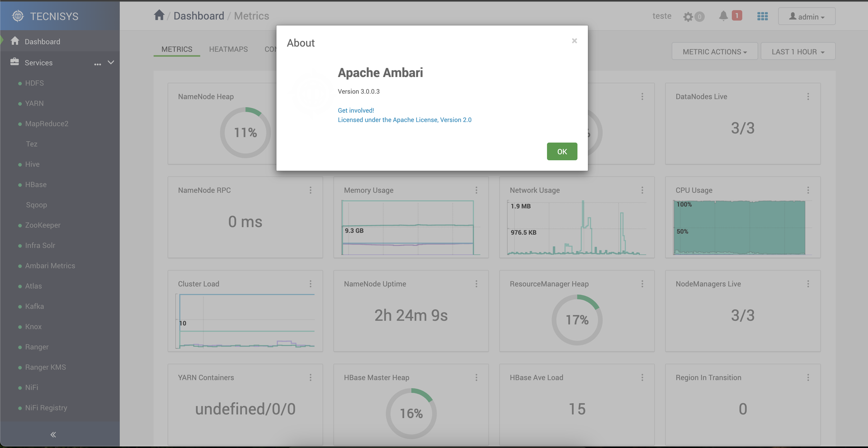
Task: Open the Ambari Metrics service
Action: (50, 266)
